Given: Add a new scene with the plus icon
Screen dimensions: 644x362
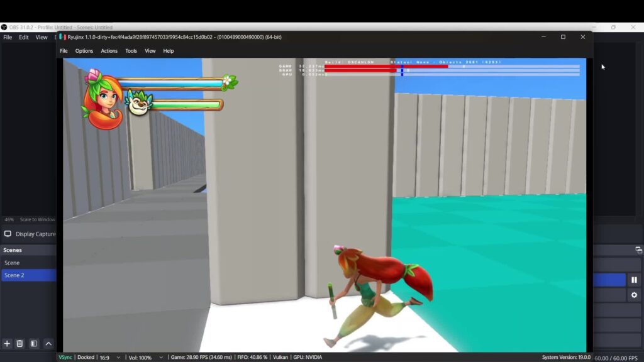Looking at the screenshot, I should tap(7, 344).
